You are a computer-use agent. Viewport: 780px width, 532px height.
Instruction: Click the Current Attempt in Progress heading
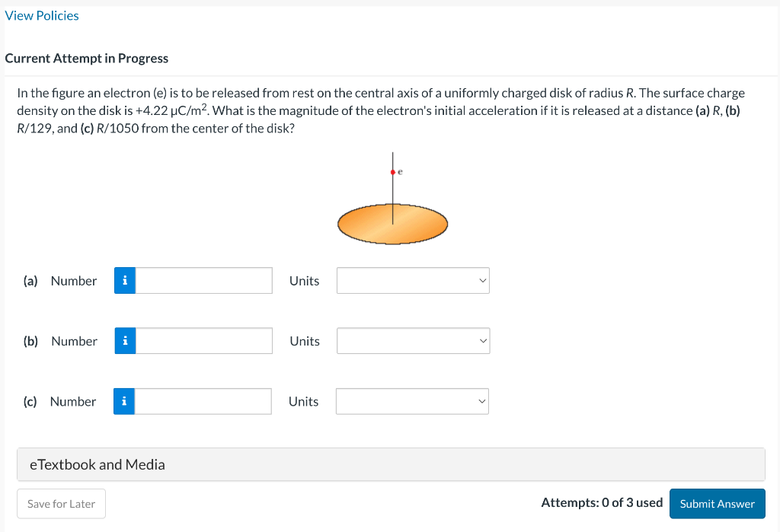86,58
